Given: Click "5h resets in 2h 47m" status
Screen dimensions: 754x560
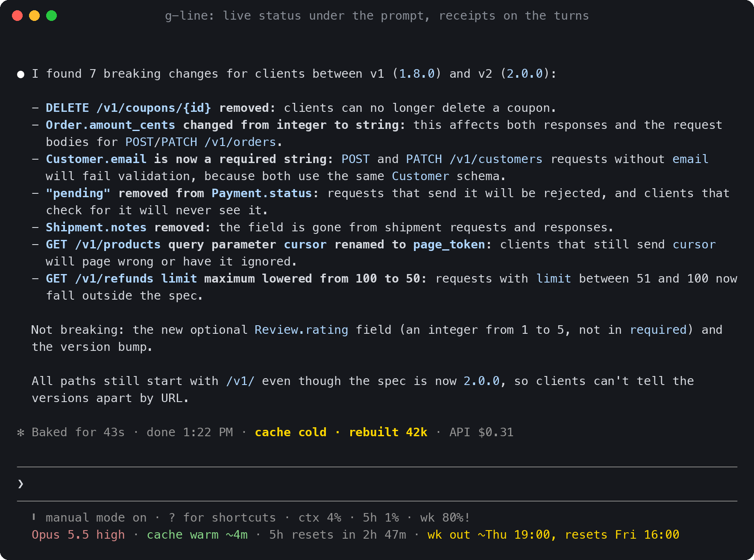Looking at the screenshot, I should point(337,535).
